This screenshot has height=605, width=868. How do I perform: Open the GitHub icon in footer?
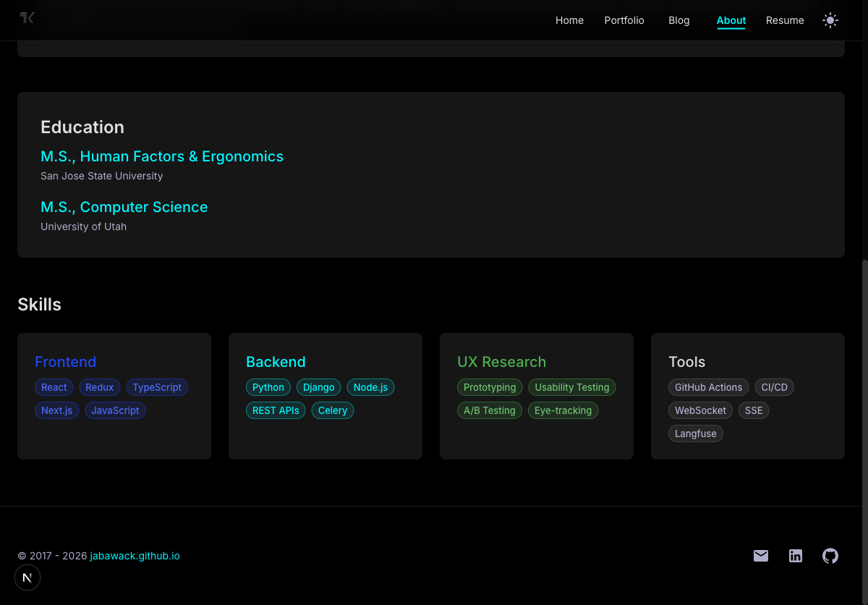coord(830,556)
